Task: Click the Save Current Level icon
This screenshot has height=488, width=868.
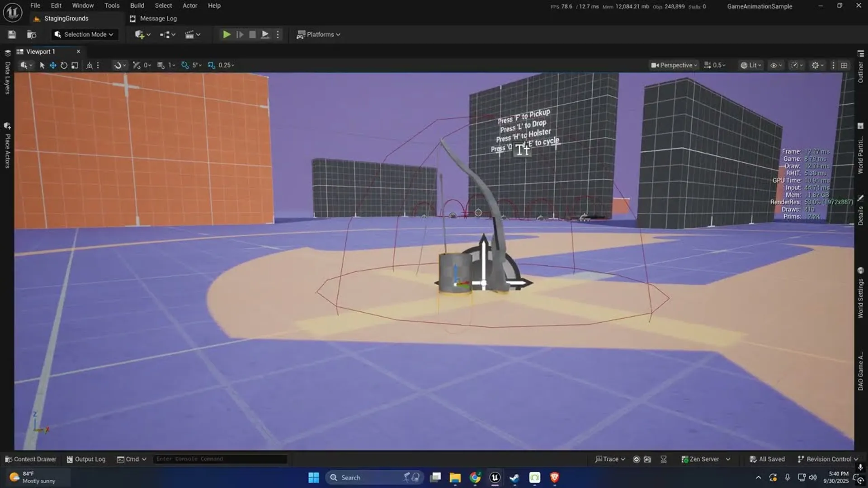Action: click(x=11, y=34)
